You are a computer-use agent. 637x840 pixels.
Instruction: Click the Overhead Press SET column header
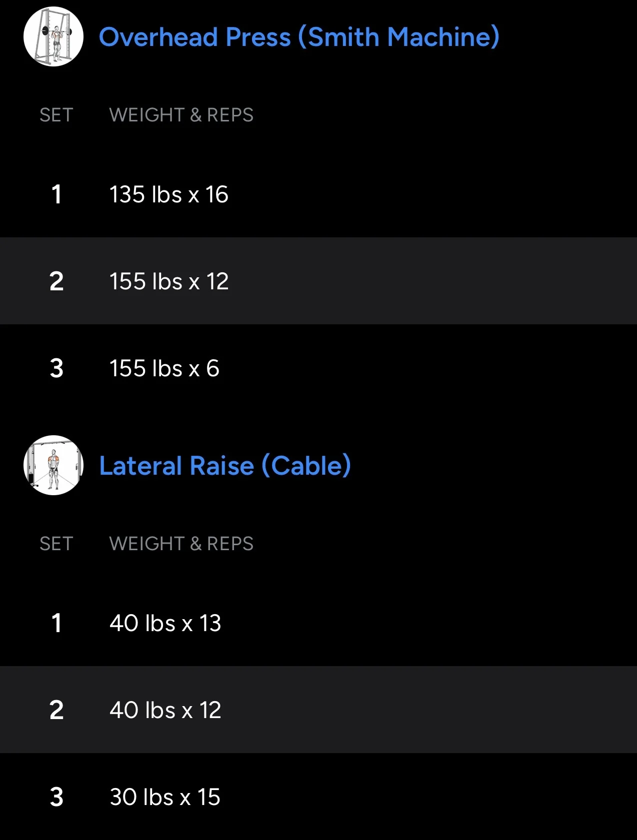pos(56,115)
